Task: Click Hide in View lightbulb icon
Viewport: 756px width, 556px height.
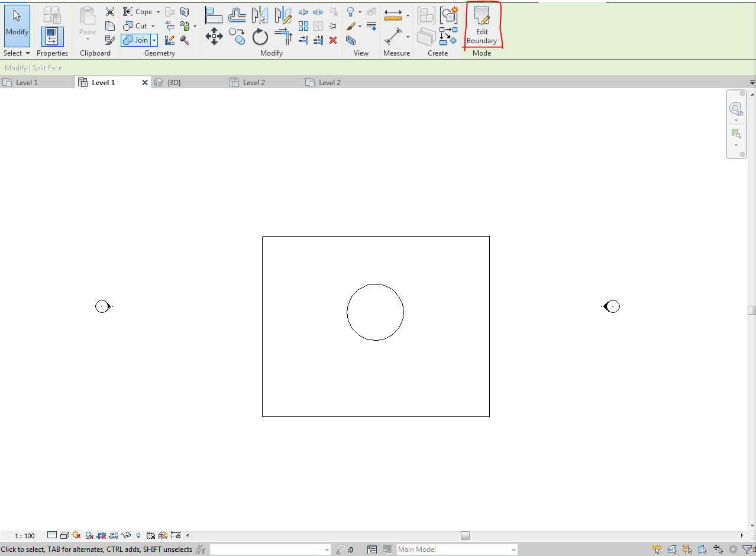Action: point(351,12)
